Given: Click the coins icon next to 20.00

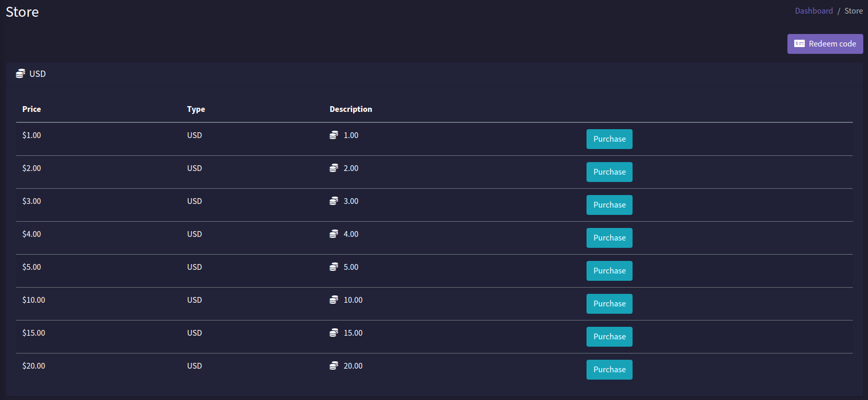Looking at the screenshot, I should click(334, 366).
